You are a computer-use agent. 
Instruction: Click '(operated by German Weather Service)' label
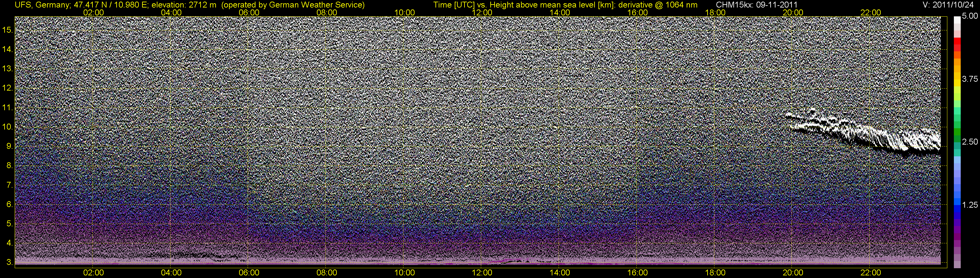pyautogui.click(x=293, y=5)
